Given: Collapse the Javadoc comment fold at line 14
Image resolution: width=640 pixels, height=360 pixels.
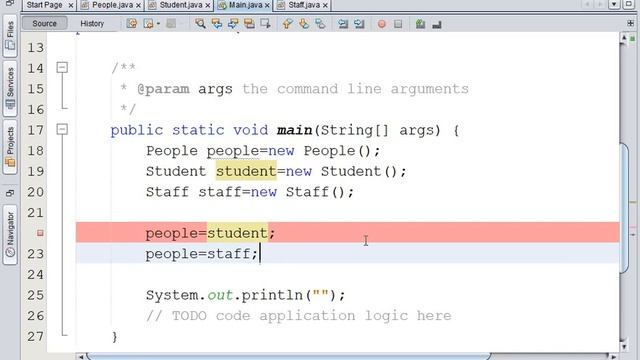Looking at the screenshot, I should (62, 67).
